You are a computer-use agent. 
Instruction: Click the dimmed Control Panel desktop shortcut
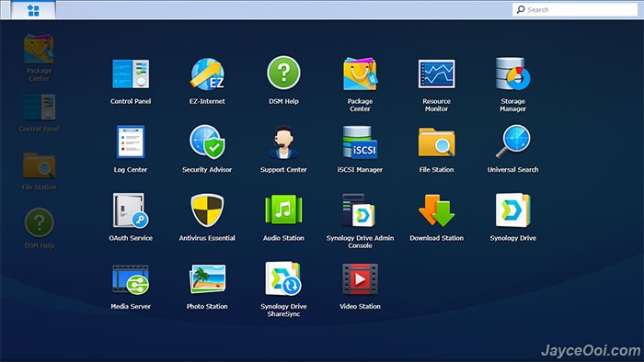[39, 113]
